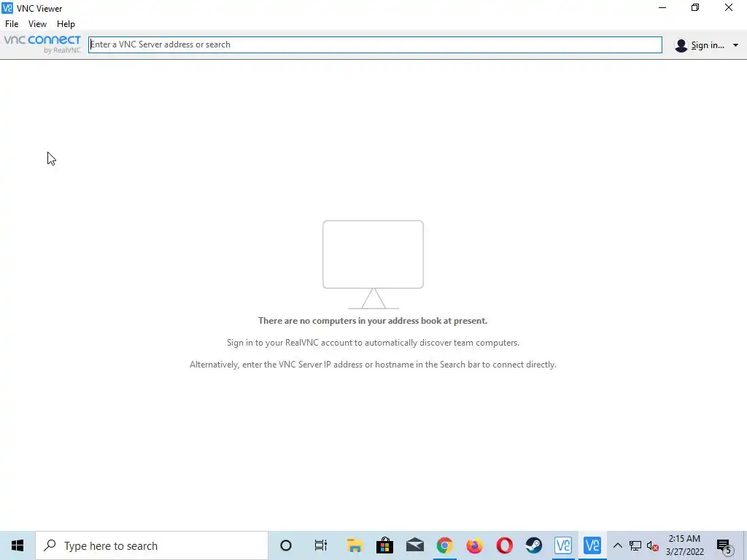Open Steam from the taskbar
The height and width of the screenshot is (560, 747).
(534, 545)
